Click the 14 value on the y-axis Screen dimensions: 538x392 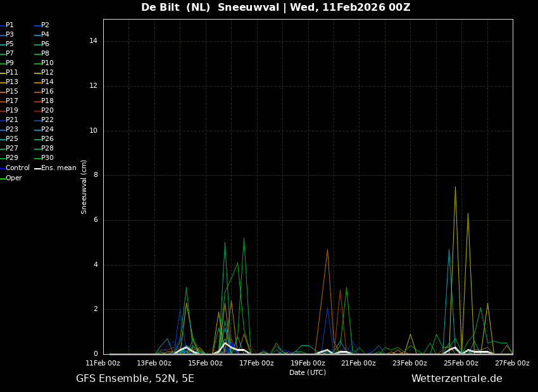pyautogui.click(x=93, y=41)
